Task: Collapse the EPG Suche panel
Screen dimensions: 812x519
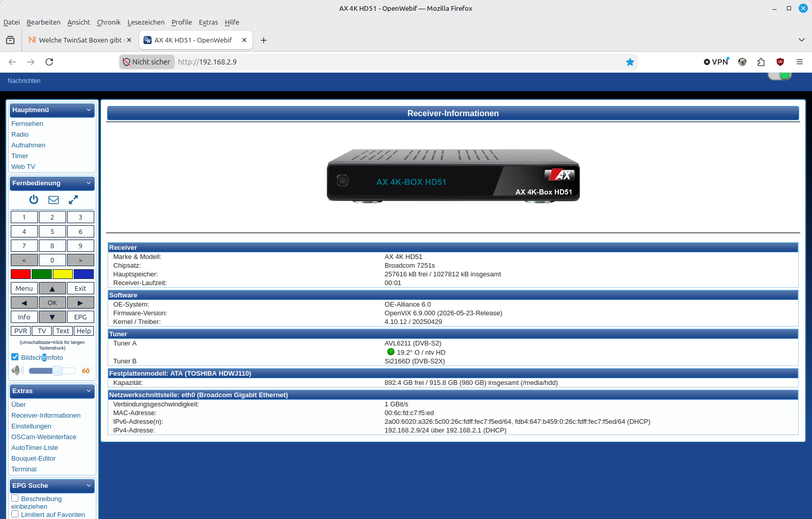Action: (x=89, y=486)
